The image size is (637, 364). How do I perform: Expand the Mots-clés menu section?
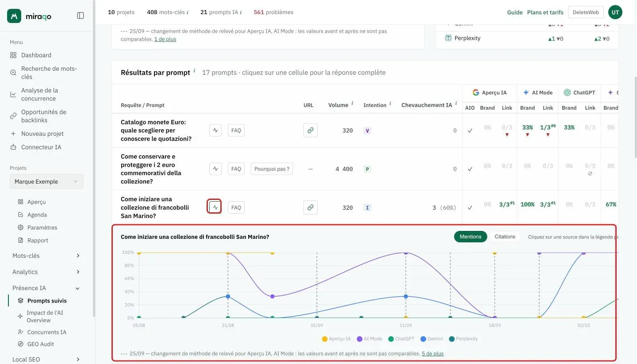pos(46,256)
